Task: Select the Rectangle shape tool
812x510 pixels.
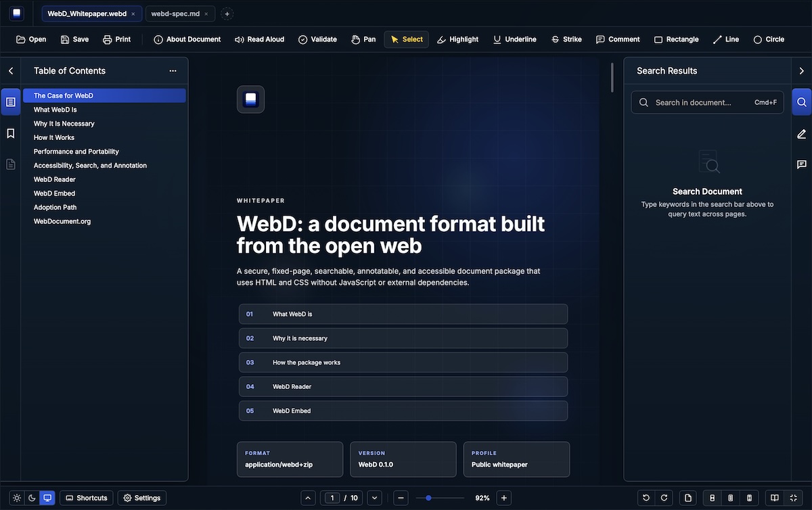Action: click(676, 39)
